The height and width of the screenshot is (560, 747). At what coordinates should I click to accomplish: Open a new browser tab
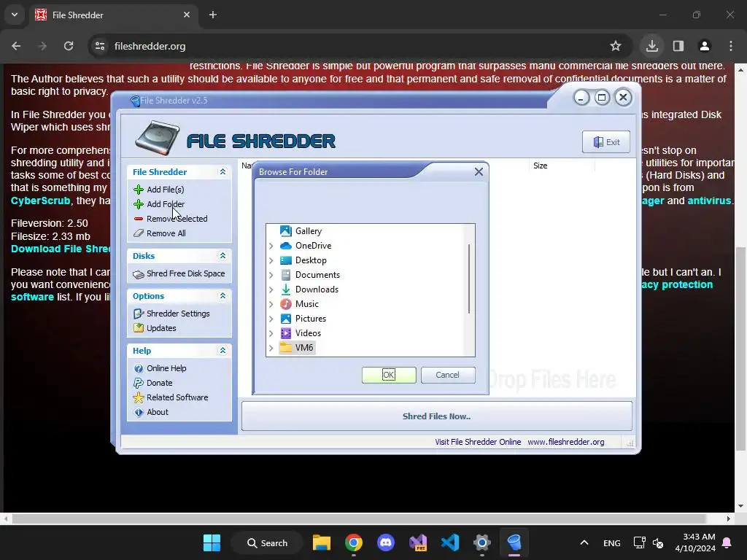tap(213, 15)
